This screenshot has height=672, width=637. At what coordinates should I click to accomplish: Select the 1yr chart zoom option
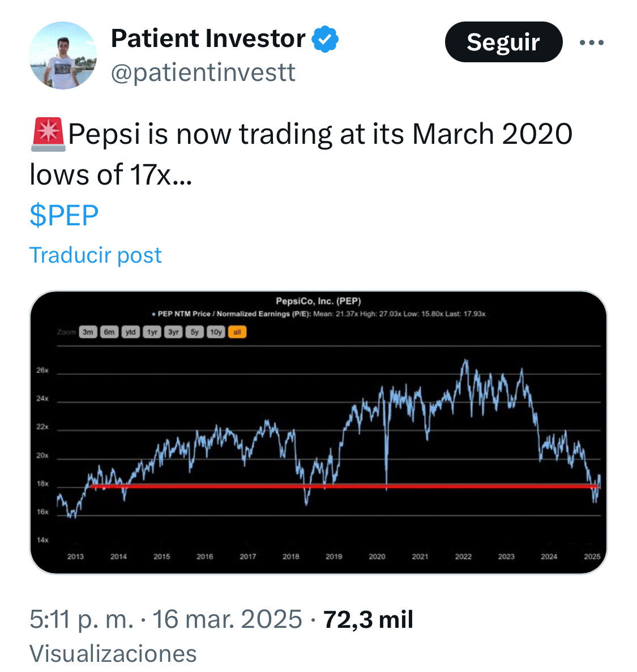152,332
